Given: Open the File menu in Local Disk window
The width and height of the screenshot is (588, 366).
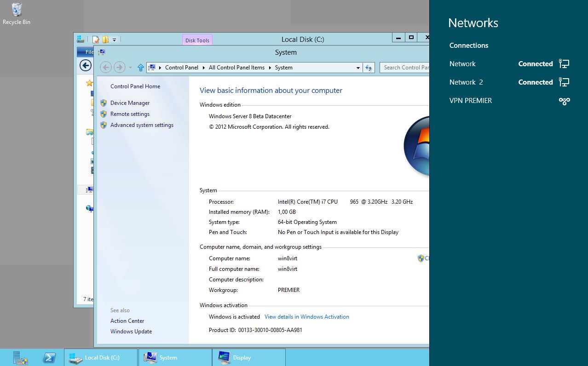Looking at the screenshot, I should click(86, 52).
